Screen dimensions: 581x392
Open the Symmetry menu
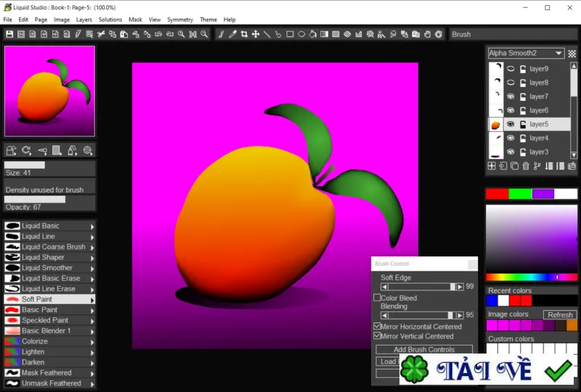pos(180,20)
